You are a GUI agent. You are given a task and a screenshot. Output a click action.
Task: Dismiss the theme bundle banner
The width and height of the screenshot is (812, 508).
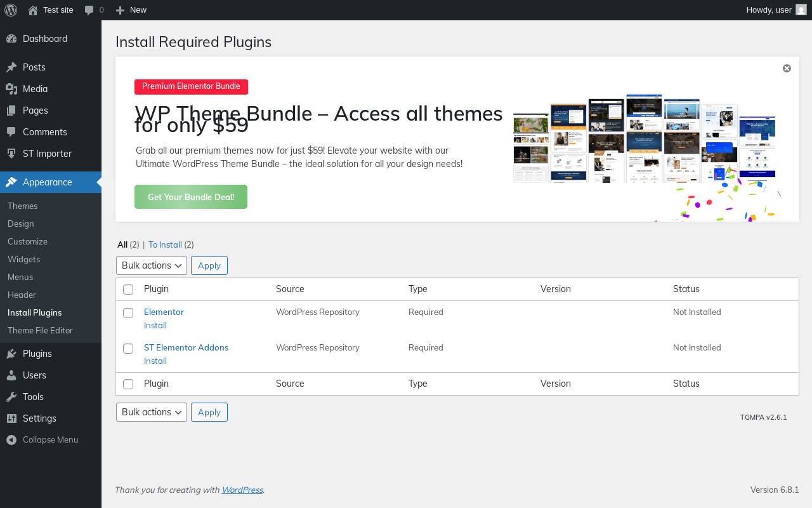(x=787, y=69)
